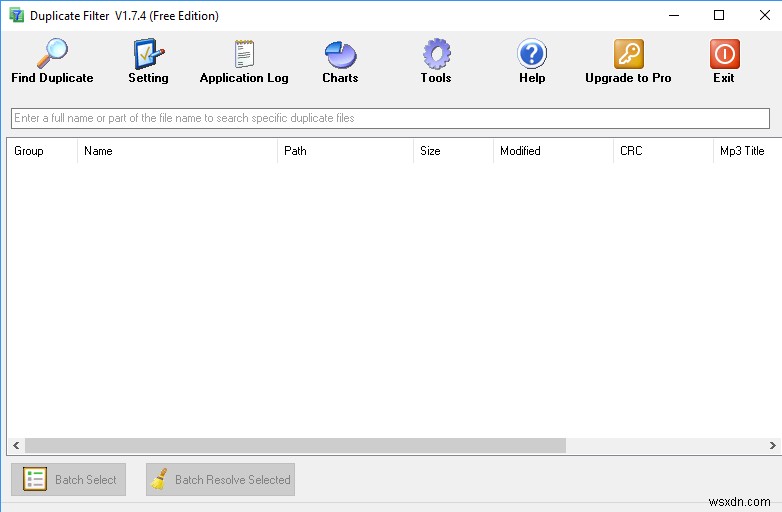Click the horizontal scrollbar right arrow
Image resolution: width=782 pixels, height=512 pixels.
(x=773, y=445)
